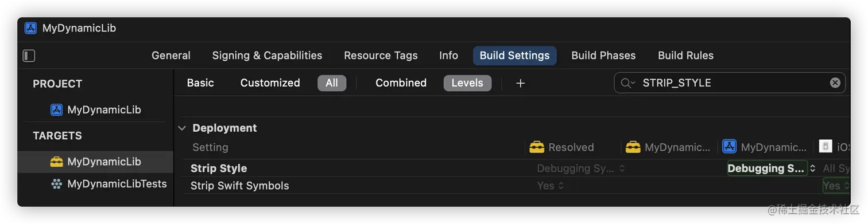Screen dimensions: 868x224
Task: Select MyDynamicLibTests target icon
Action: coord(56,184)
